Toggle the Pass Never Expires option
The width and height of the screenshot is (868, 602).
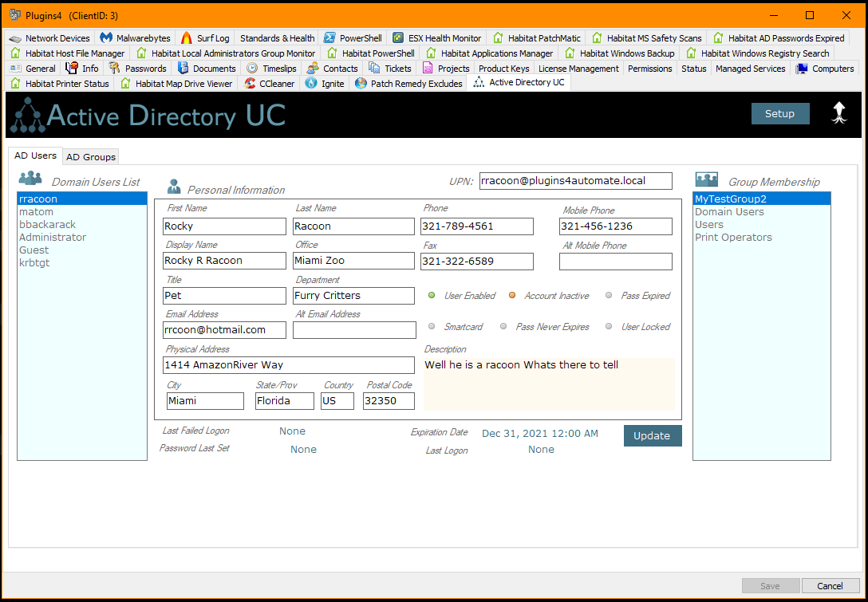click(503, 327)
